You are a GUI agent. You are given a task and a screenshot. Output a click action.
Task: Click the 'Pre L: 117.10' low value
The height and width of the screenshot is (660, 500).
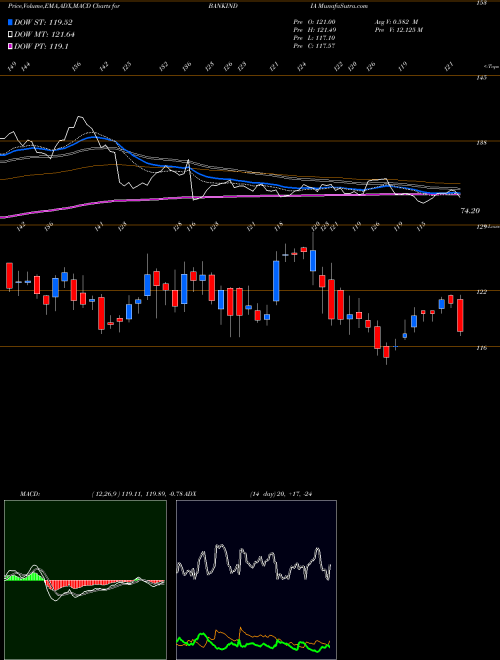pyautogui.click(x=314, y=38)
